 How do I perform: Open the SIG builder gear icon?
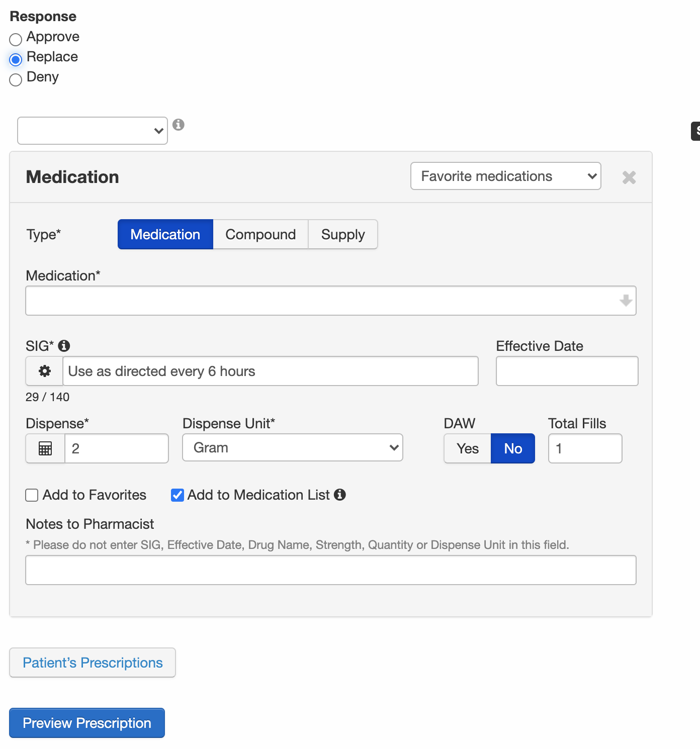coord(45,371)
